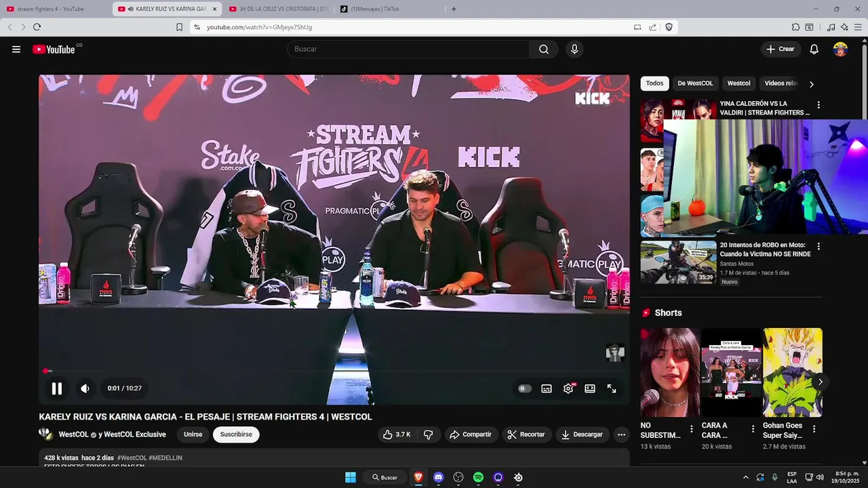Open options for the Gohan Goes short
The height and width of the screenshot is (488, 868).
click(x=814, y=429)
